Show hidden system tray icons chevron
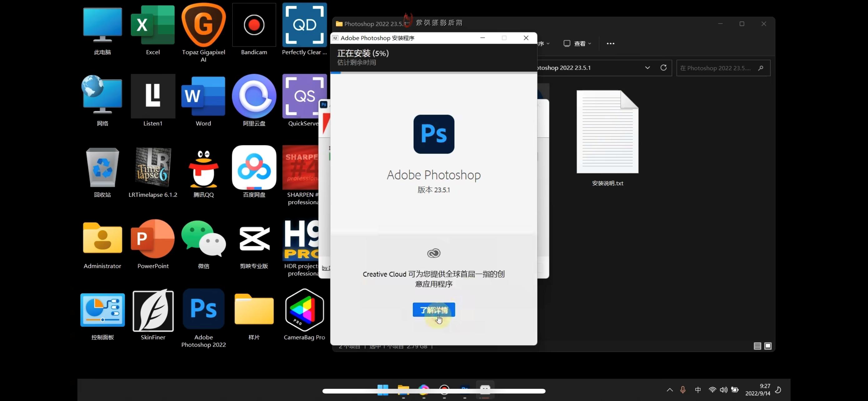 (670, 389)
